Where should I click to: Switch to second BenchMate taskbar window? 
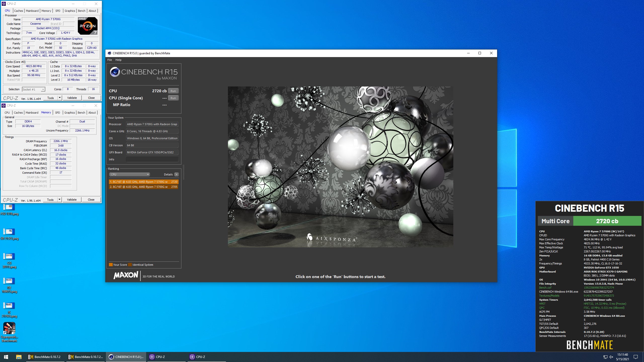(x=86, y=357)
